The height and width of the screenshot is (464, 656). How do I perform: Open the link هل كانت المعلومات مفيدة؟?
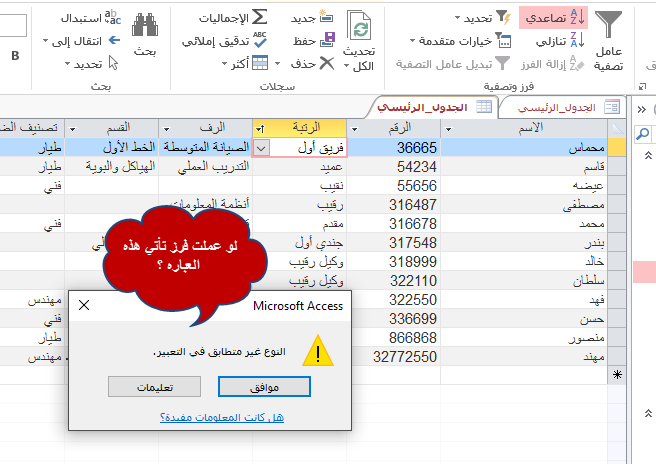(x=222, y=417)
